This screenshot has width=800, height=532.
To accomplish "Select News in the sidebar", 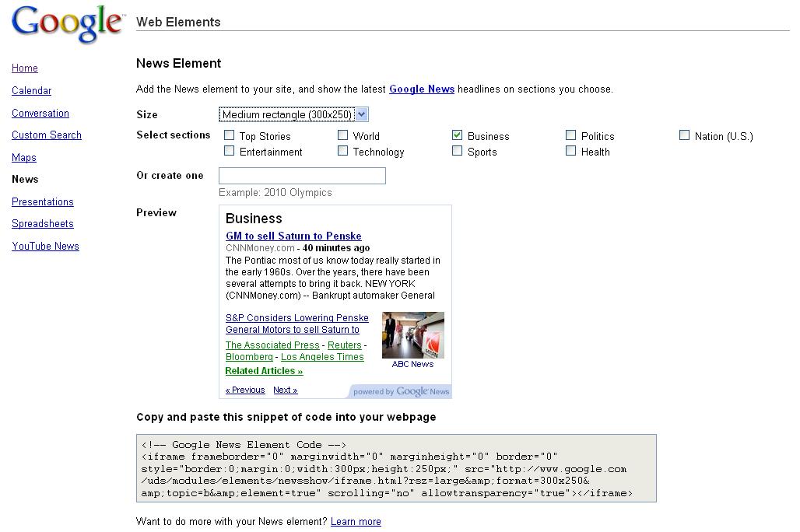I will tap(25, 179).
